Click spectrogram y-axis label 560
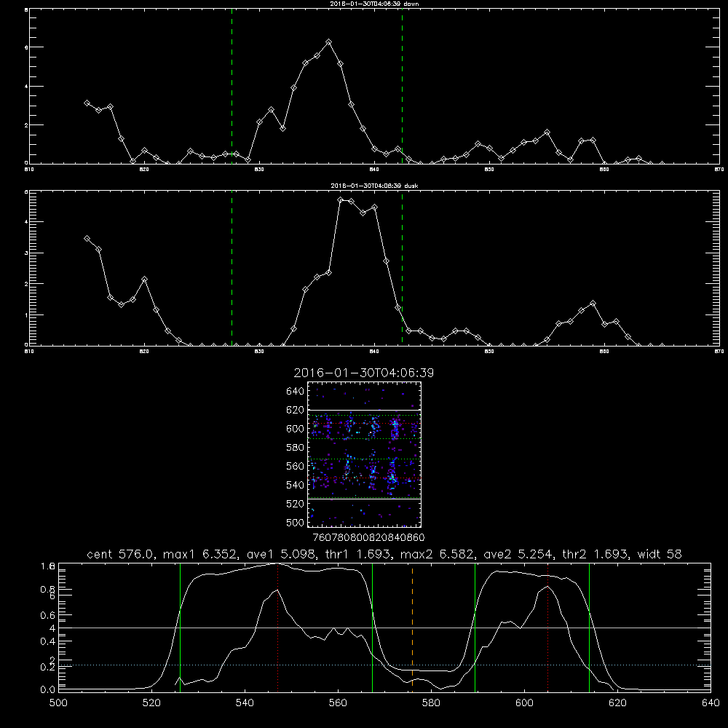 pos(296,466)
